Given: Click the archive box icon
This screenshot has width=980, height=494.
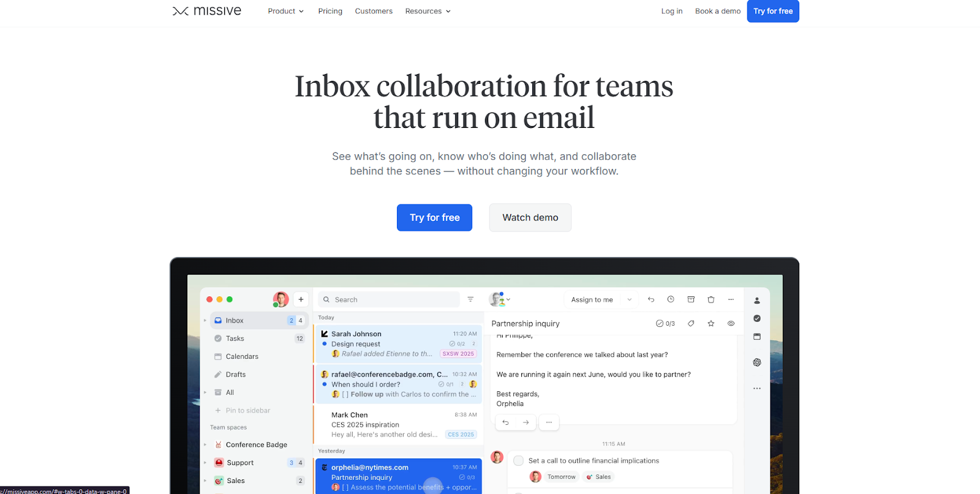Looking at the screenshot, I should [691, 299].
